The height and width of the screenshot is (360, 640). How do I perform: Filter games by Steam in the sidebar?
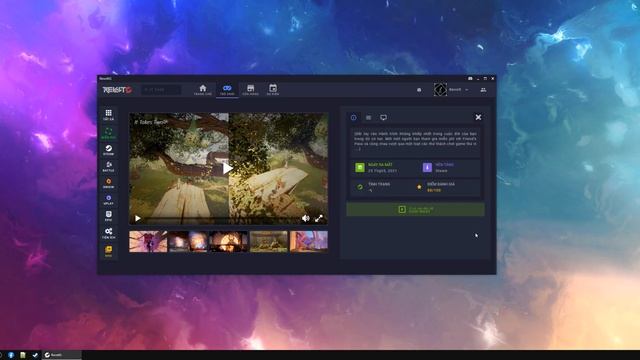pyautogui.click(x=109, y=150)
